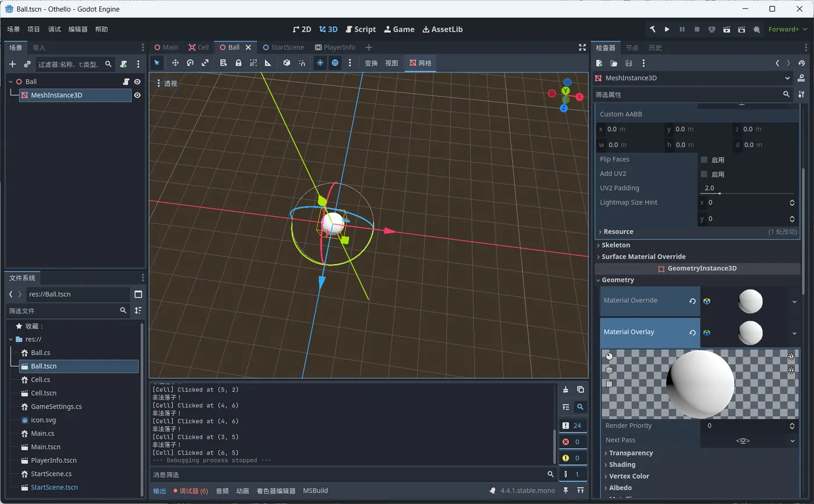Image resolution: width=814 pixels, height=504 pixels.
Task: Toggle sun preview in viewport toolbar
Action: [x=320, y=63]
